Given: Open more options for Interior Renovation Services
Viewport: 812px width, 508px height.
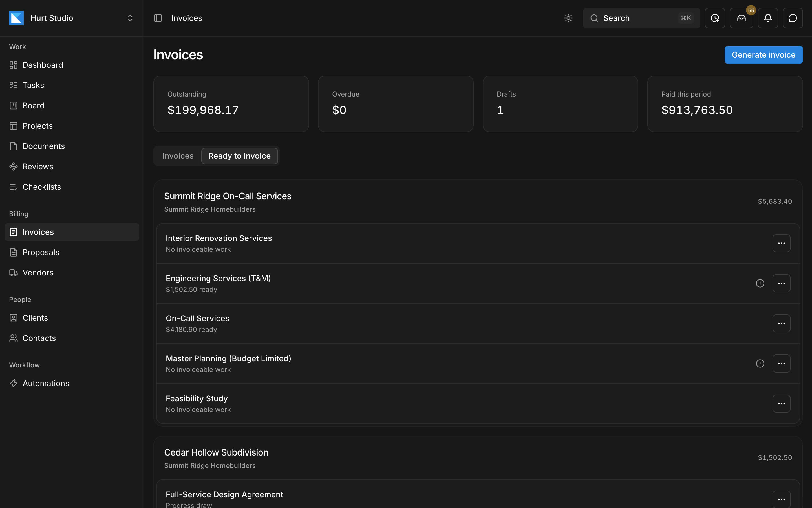Looking at the screenshot, I should click(781, 243).
